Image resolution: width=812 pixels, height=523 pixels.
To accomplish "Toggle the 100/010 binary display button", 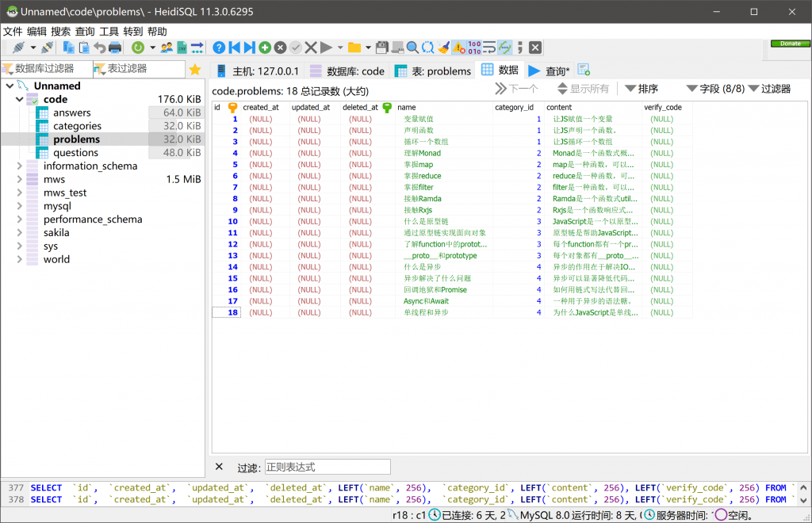I will (474, 48).
